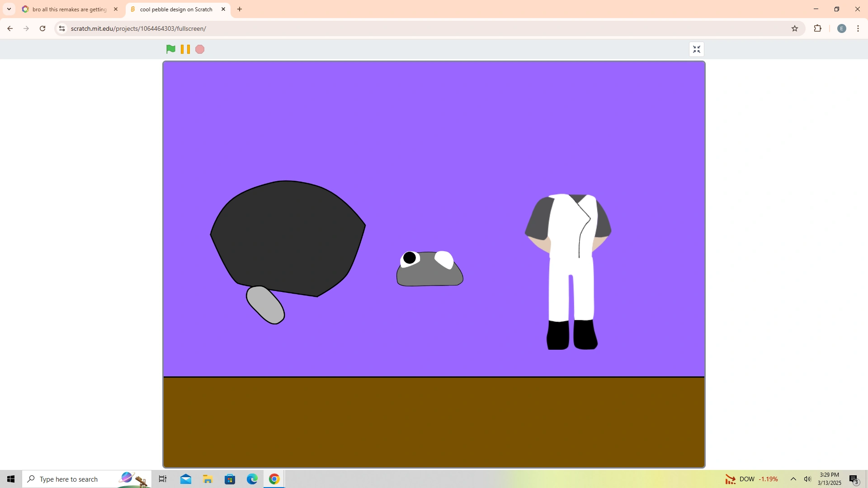868x488 pixels.
Task: Open the Chrome profile avatar
Action: [x=841, y=28]
